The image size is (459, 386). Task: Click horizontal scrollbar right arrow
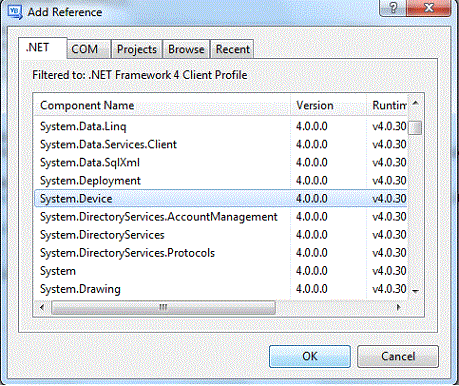pos(399,307)
